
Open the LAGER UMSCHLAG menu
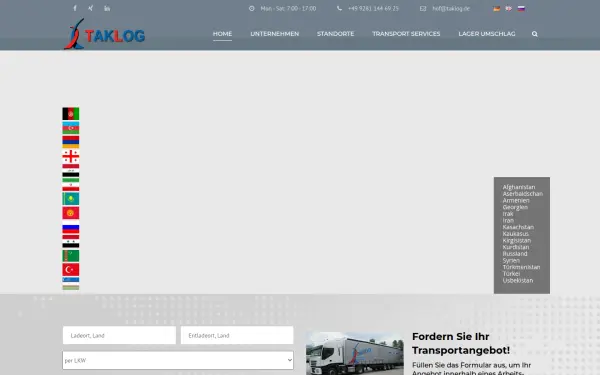487,34
